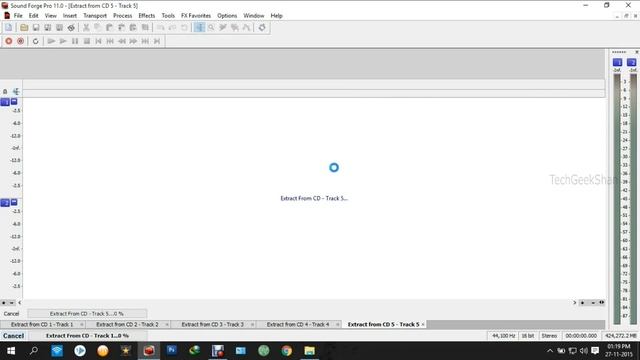Open the Process menu

point(122,16)
